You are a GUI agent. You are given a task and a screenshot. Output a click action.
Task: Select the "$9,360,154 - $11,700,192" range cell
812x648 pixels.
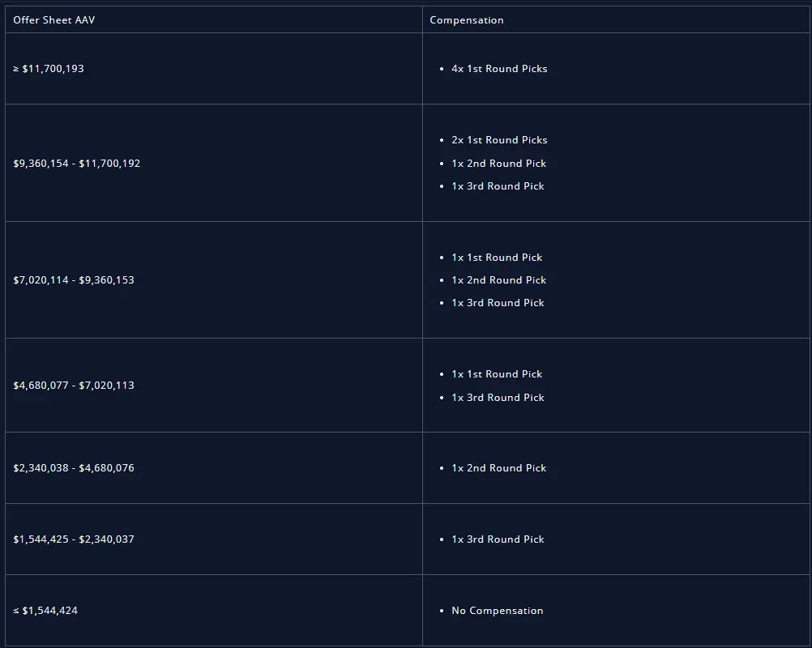pyautogui.click(x=77, y=164)
